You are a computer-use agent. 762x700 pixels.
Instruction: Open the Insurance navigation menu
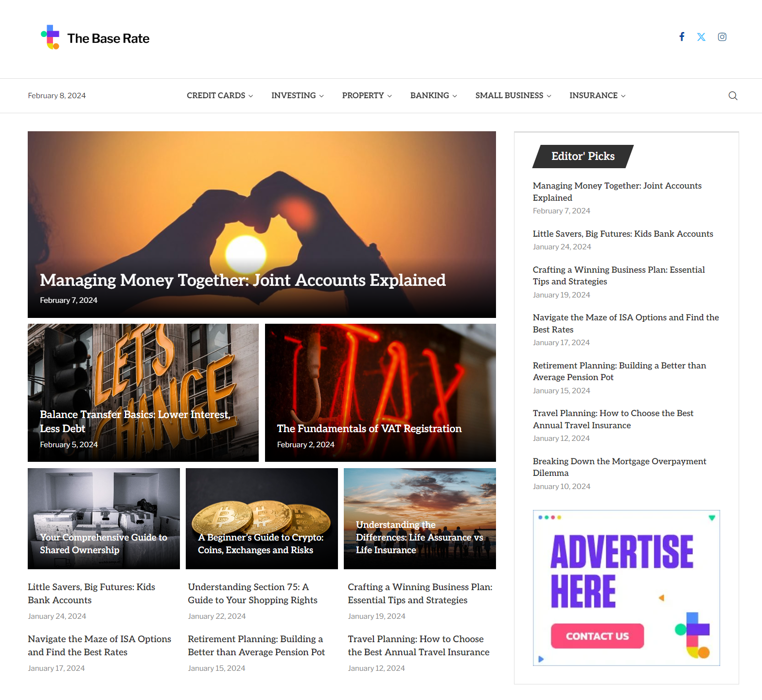coord(597,96)
